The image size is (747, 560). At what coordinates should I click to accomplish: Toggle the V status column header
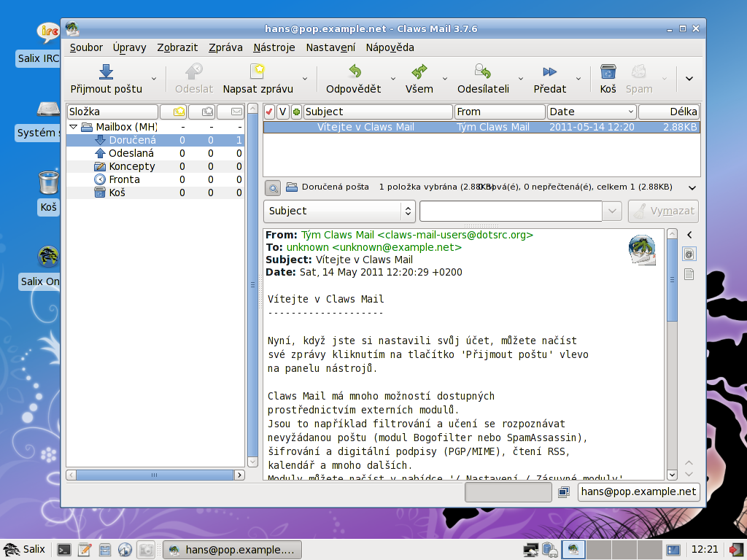click(x=283, y=112)
